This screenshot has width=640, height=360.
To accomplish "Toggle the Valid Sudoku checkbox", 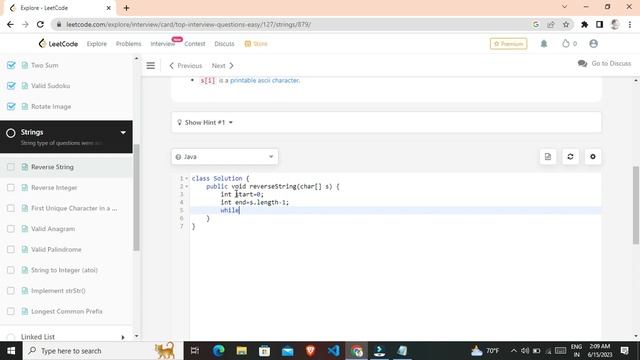I will click(11, 86).
